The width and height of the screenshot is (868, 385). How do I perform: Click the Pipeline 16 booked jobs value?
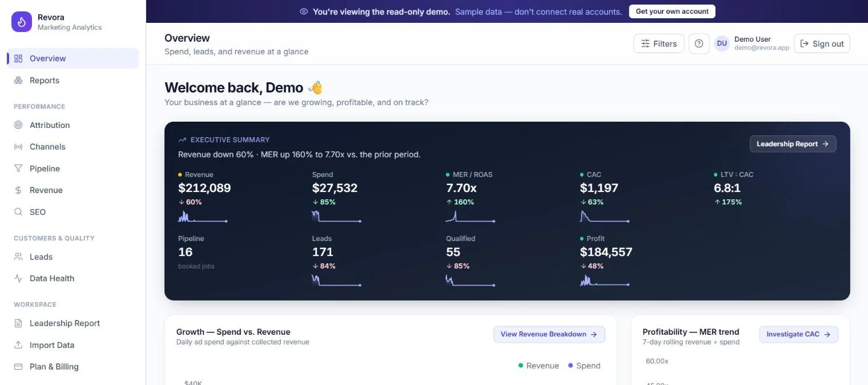[186, 252]
